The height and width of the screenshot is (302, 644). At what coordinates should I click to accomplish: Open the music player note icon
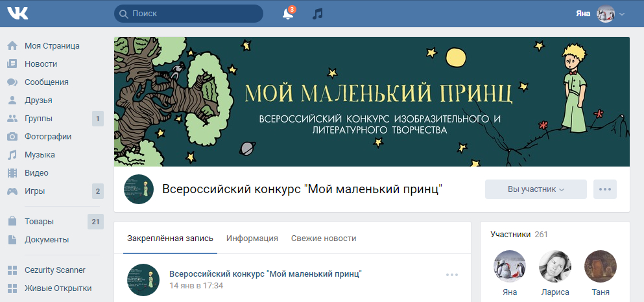coord(318,14)
